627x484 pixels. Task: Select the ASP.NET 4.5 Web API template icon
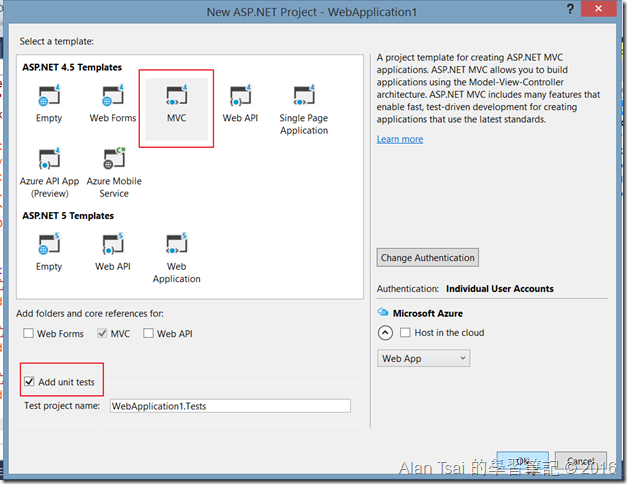240,96
